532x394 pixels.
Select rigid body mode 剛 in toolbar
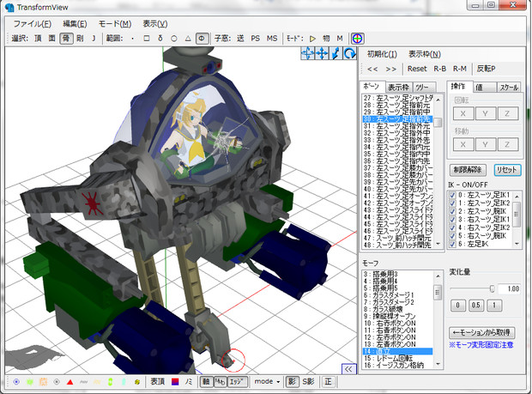[x=80, y=39]
